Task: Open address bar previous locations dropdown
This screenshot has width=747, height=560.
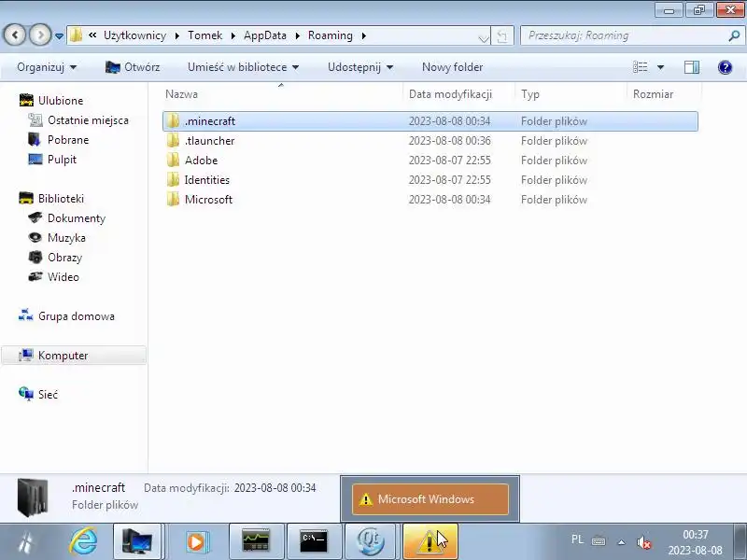Action: [x=483, y=37]
